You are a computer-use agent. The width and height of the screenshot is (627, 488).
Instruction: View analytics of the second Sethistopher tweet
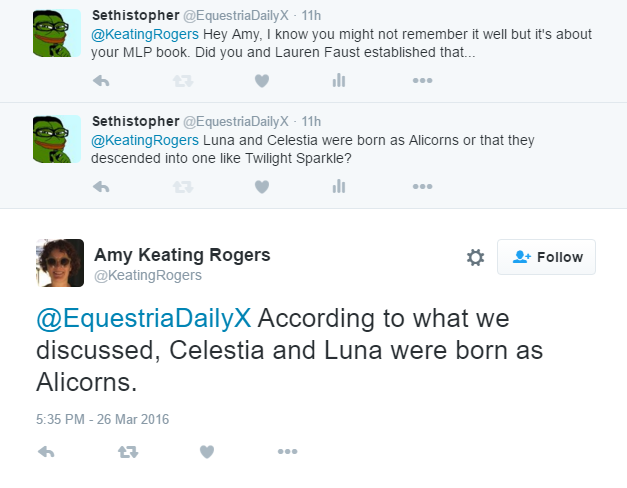click(x=339, y=186)
